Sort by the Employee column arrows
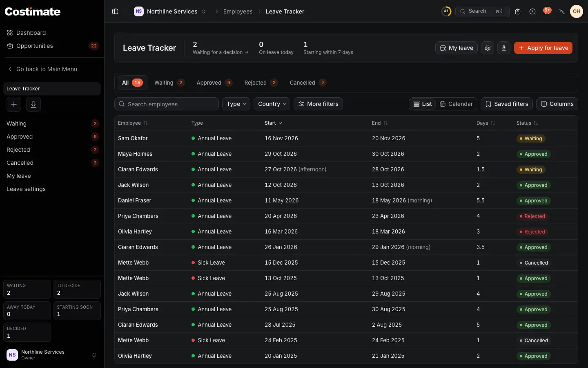 click(x=145, y=123)
